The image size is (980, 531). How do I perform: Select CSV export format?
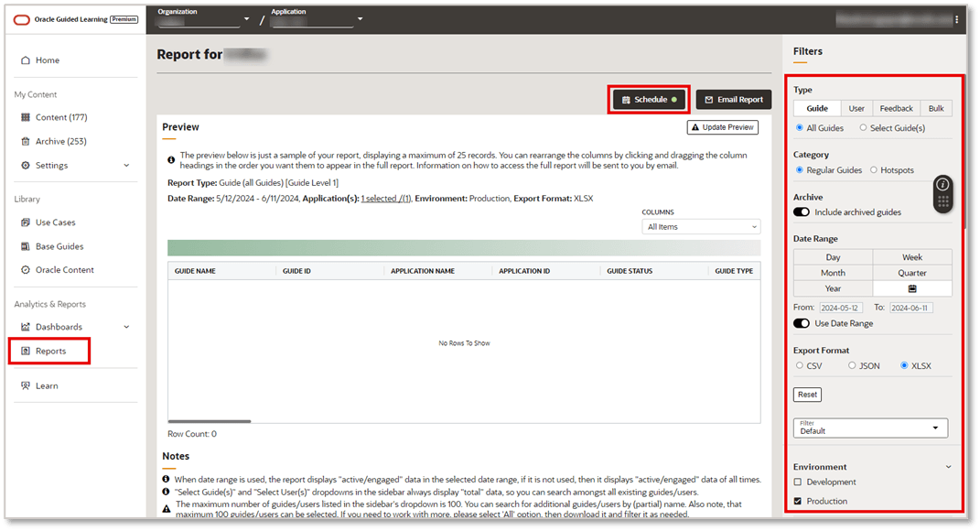pyautogui.click(x=800, y=365)
